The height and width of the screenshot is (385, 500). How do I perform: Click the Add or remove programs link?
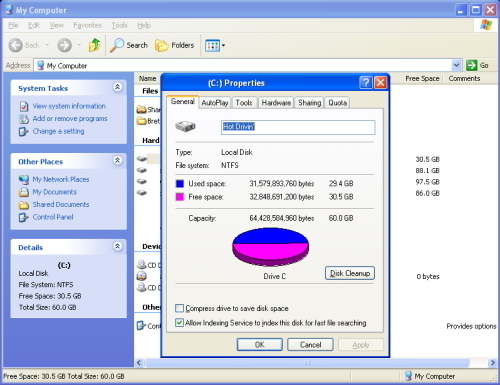tap(70, 119)
